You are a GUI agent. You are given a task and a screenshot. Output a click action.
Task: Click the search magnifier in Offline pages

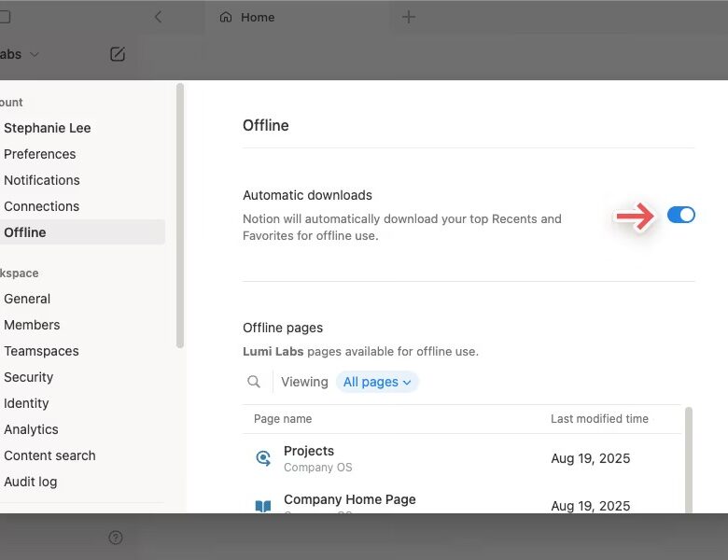pyautogui.click(x=254, y=382)
